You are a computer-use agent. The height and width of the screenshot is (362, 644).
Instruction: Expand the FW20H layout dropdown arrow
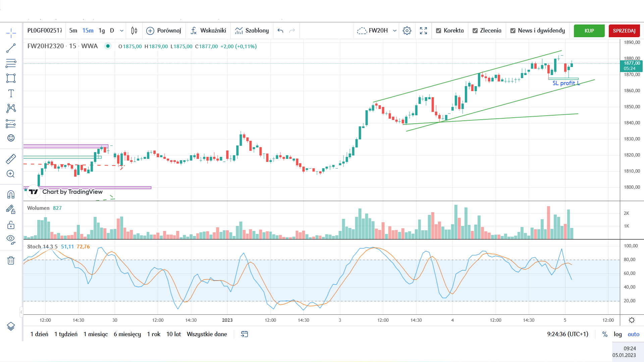click(x=395, y=31)
